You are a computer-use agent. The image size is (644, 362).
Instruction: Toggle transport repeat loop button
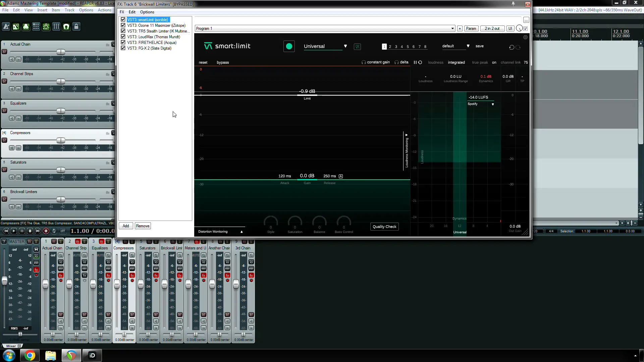(54, 231)
